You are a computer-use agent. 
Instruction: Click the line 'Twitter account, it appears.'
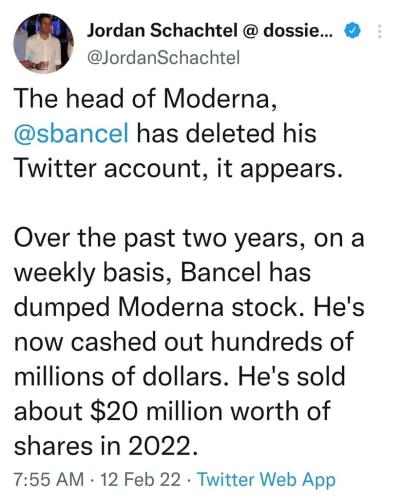click(x=178, y=168)
